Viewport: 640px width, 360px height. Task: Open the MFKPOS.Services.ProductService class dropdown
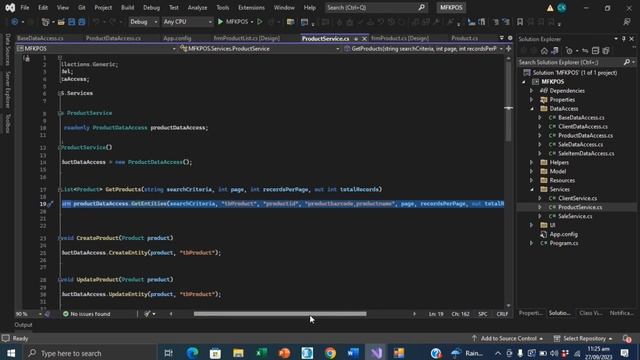pos(260,49)
